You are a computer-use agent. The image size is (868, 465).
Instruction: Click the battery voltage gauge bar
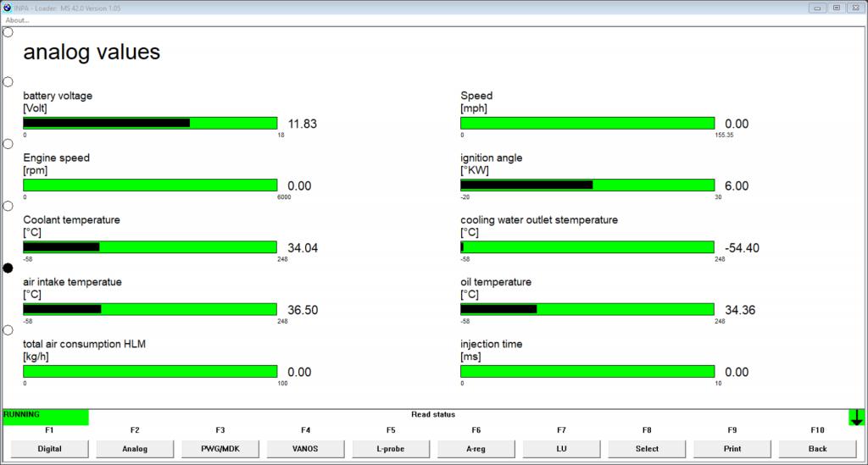[x=150, y=124]
